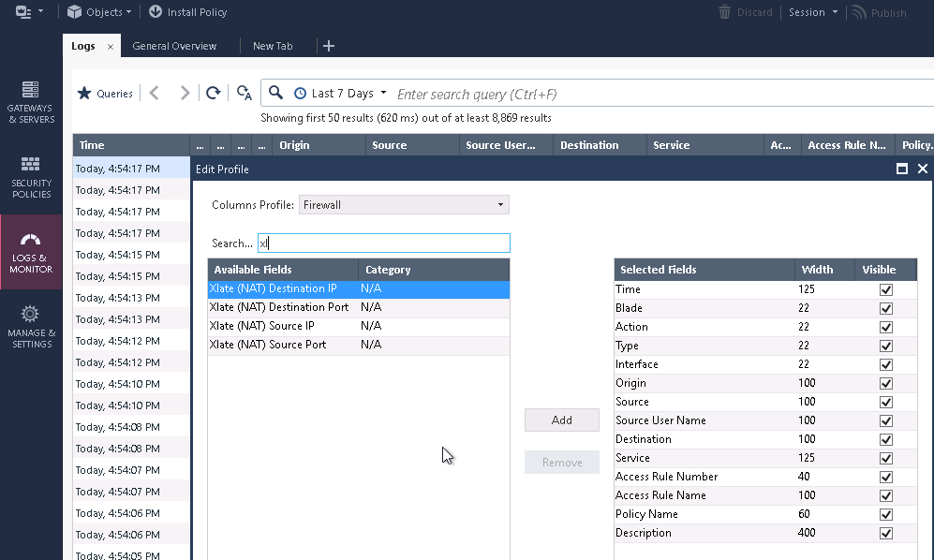Select first log row Today, 4:54:17 PM
Screen dimensions: 934x560
click(x=131, y=169)
